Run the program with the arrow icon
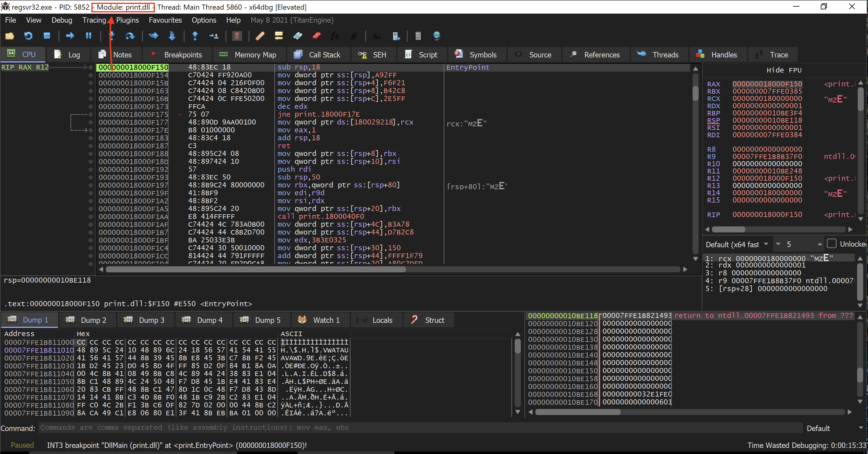 (70, 36)
